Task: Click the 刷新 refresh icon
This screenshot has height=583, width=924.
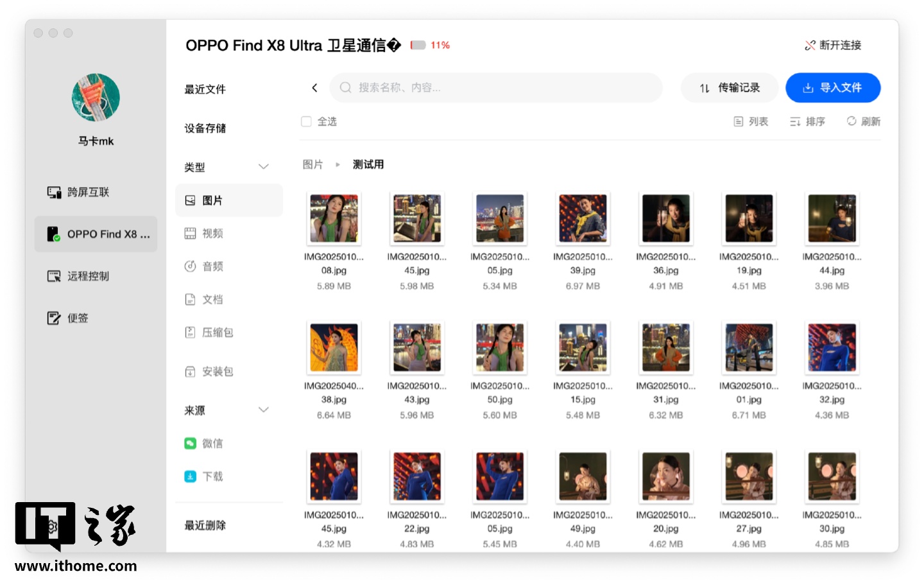Action: coord(851,121)
